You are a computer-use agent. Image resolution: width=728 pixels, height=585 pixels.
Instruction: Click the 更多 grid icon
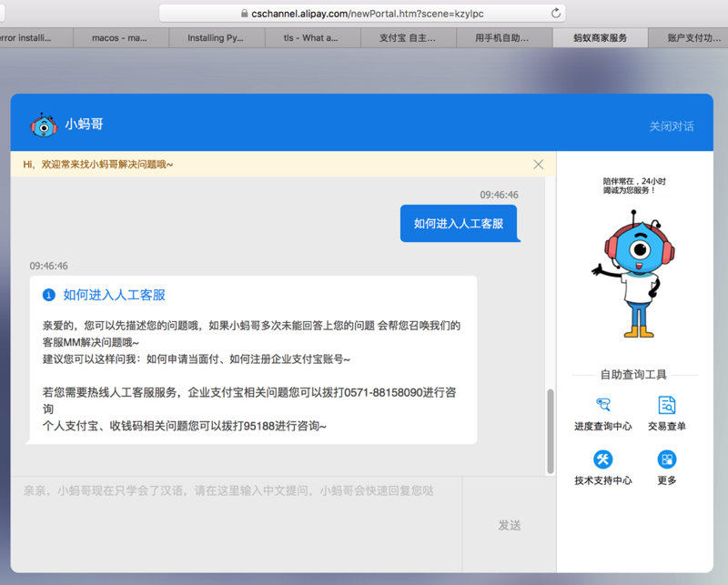(667, 459)
